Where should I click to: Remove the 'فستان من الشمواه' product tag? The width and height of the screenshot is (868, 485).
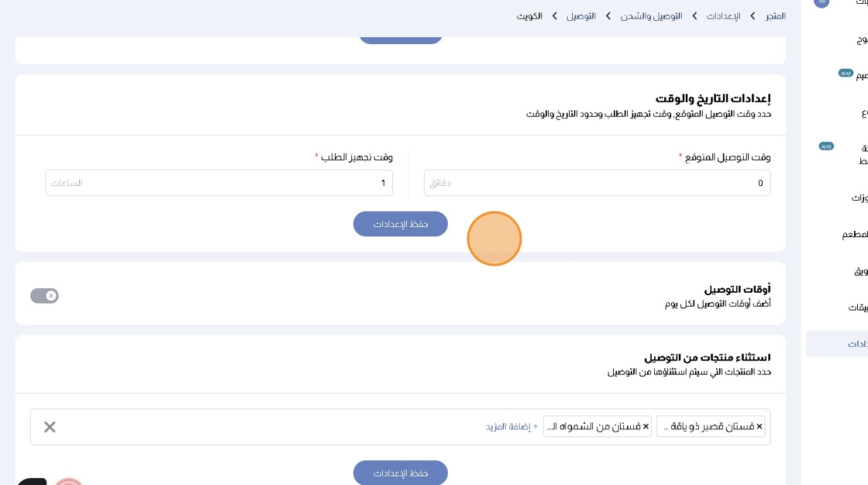click(x=646, y=427)
